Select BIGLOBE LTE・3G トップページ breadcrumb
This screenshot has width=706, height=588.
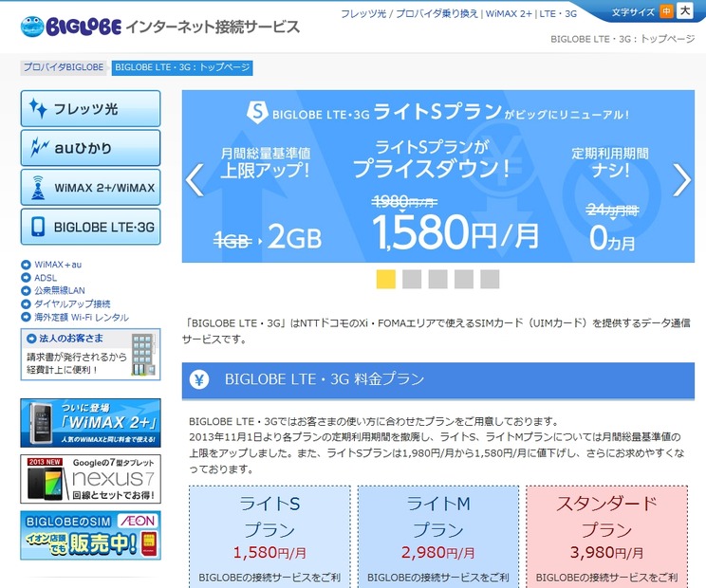pos(182,67)
